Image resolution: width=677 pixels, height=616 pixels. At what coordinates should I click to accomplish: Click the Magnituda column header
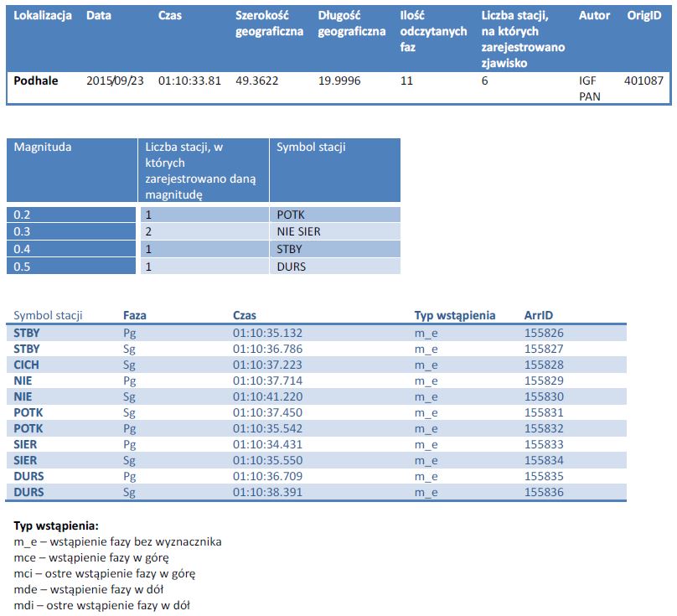tap(42, 147)
